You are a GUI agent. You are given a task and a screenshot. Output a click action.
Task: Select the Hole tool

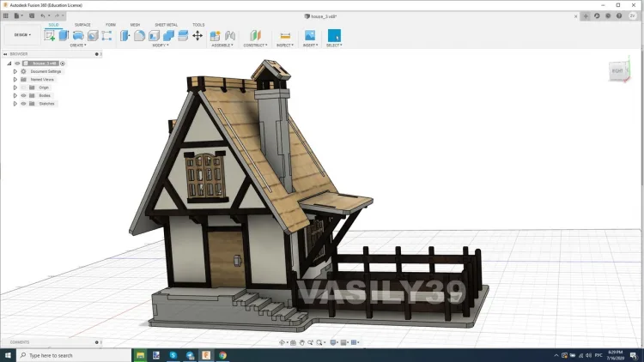pyautogui.click(x=93, y=36)
